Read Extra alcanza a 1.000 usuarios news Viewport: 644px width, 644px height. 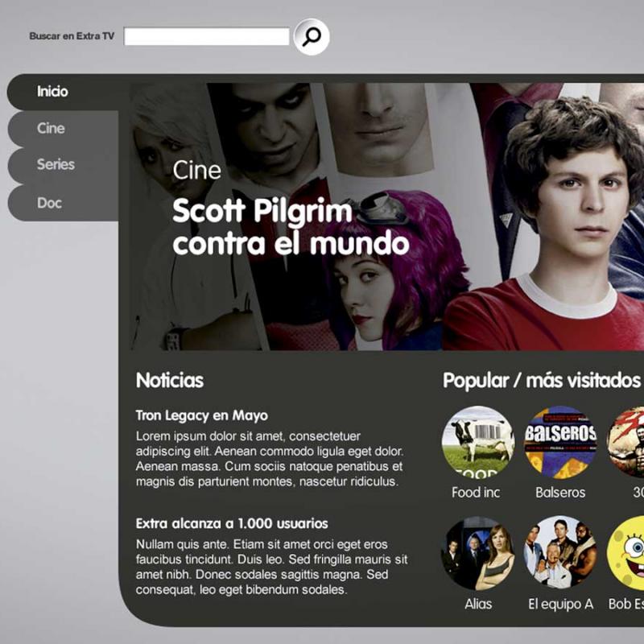click(x=232, y=523)
